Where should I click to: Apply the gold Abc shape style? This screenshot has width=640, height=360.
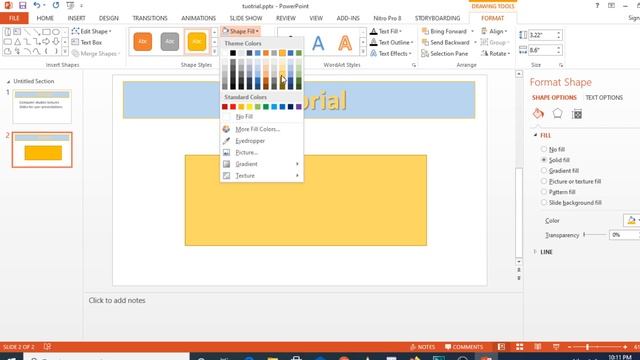tap(197, 41)
